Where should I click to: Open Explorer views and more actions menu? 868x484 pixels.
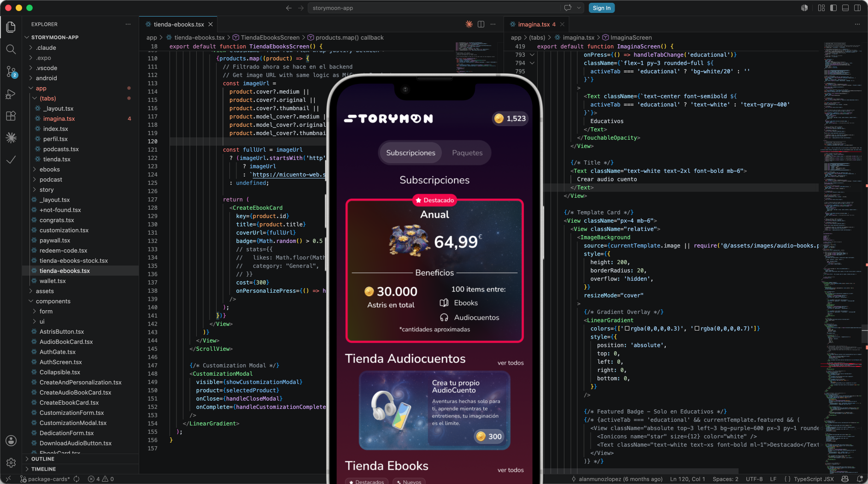click(x=128, y=24)
